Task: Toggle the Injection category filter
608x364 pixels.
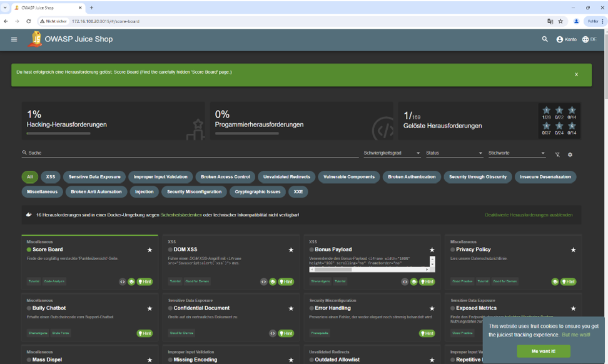Action: 144,192
